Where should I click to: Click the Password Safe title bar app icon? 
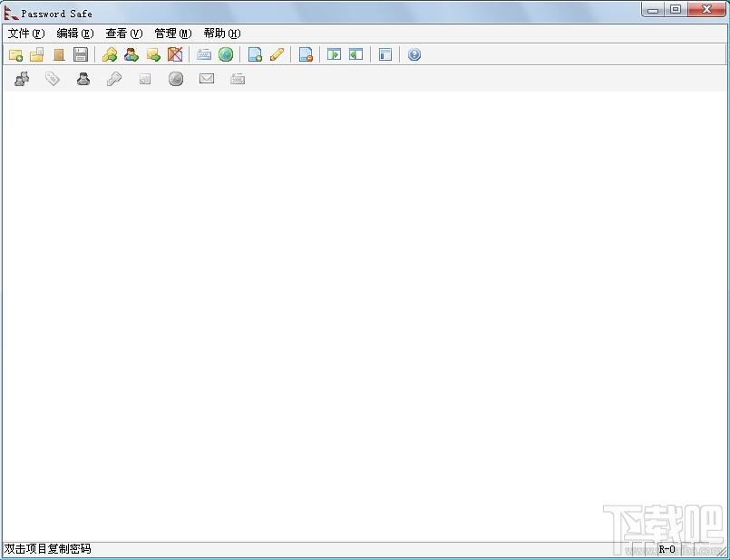[x=11, y=13]
